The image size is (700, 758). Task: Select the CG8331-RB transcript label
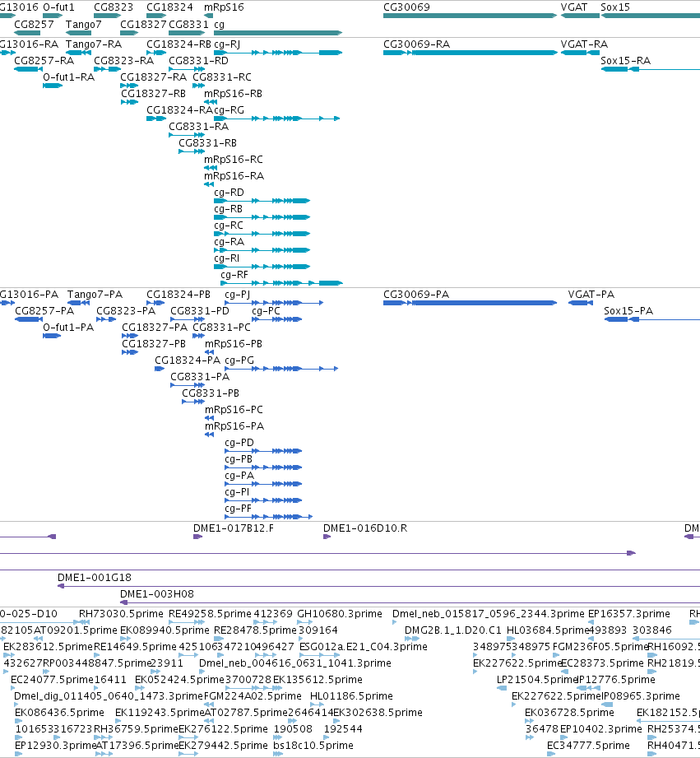(208, 143)
